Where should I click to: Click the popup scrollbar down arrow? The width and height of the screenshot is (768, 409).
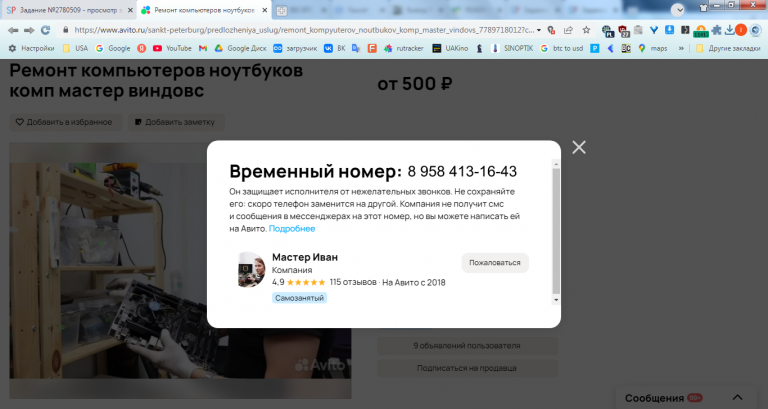(556, 300)
